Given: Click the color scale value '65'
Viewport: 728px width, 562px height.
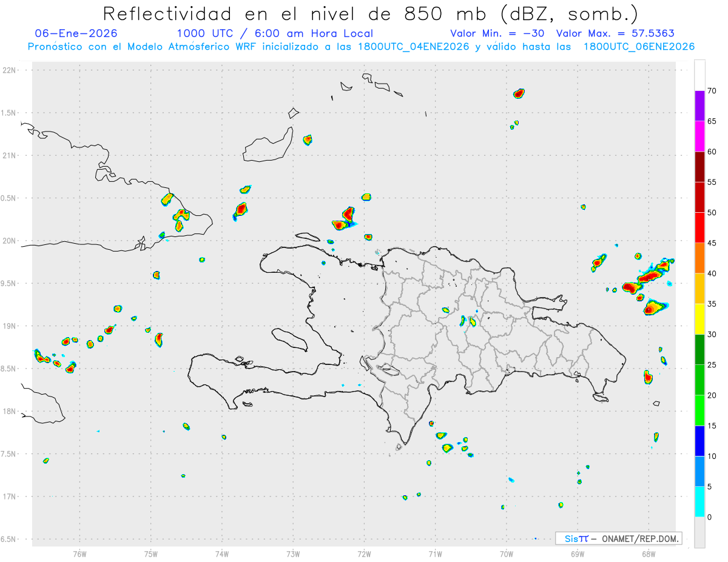Looking at the screenshot, I should 712,121.
